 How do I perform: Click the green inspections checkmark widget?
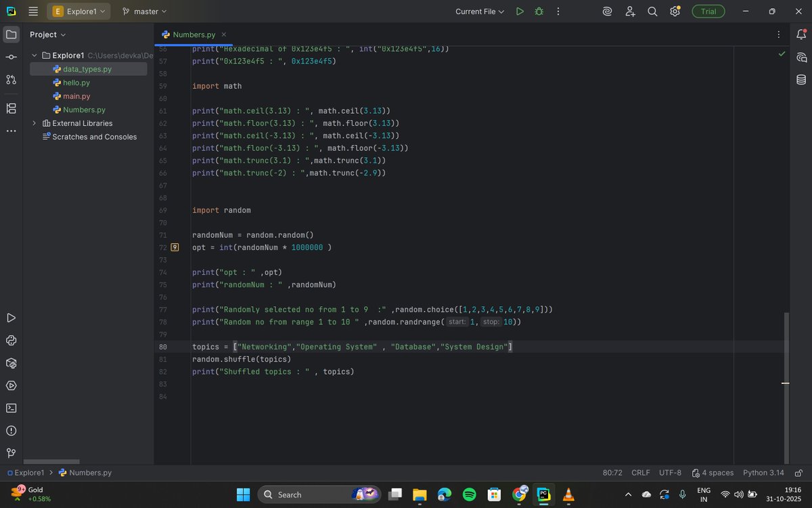point(782,53)
